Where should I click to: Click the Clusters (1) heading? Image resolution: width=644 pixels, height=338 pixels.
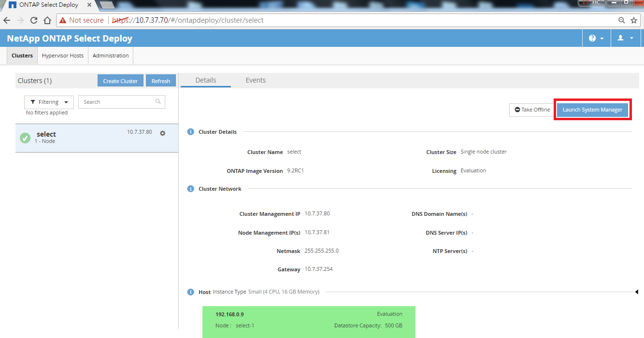(x=35, y=81)
